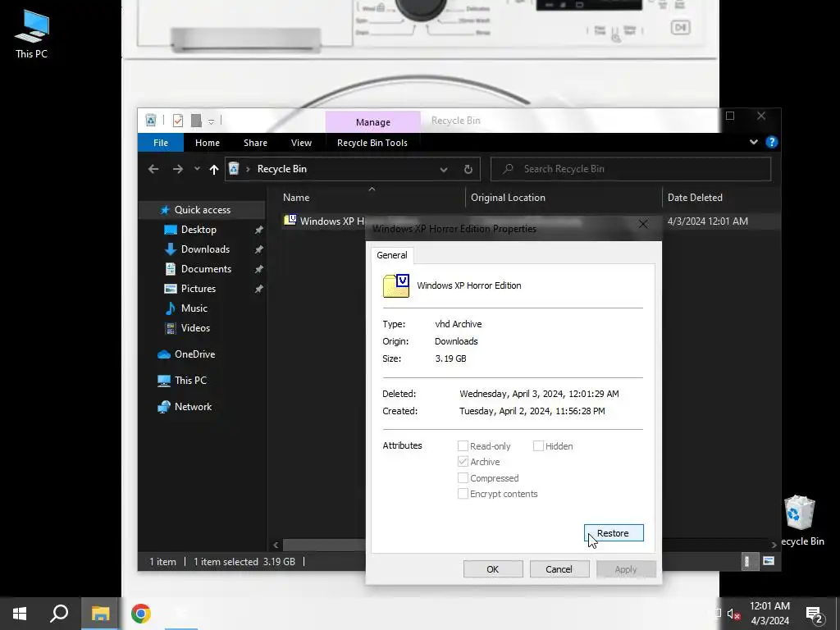Open Desktop in the navigation pane
The width and height of the screenshot is (840, 630).
pos(199,230)
